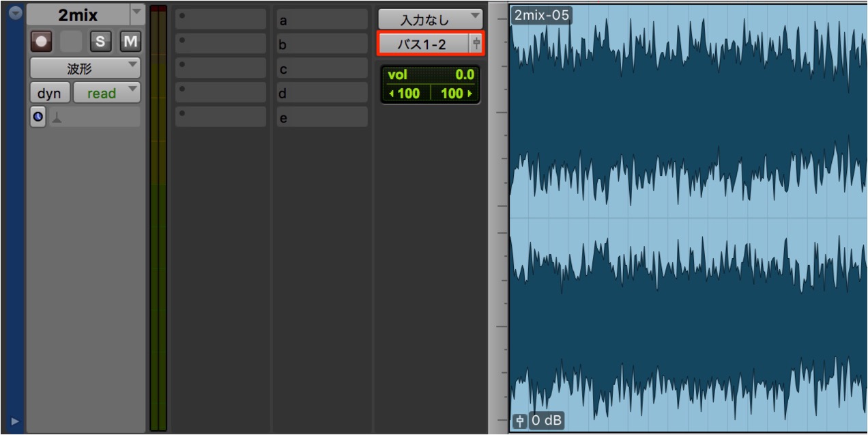868x435 pixels.
Task: Click the timebase selector clock icon
Action: point(38,117)
